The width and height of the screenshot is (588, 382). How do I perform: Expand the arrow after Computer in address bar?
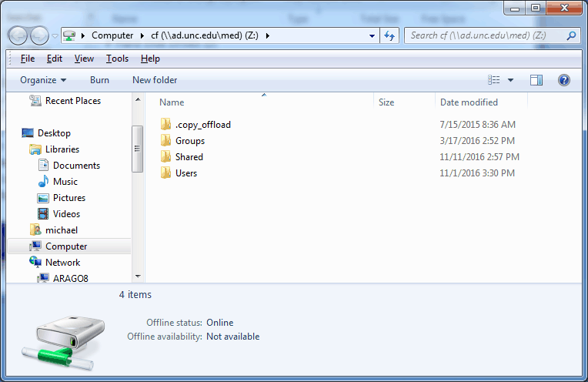pyautogui.click(x=142, y=35)
